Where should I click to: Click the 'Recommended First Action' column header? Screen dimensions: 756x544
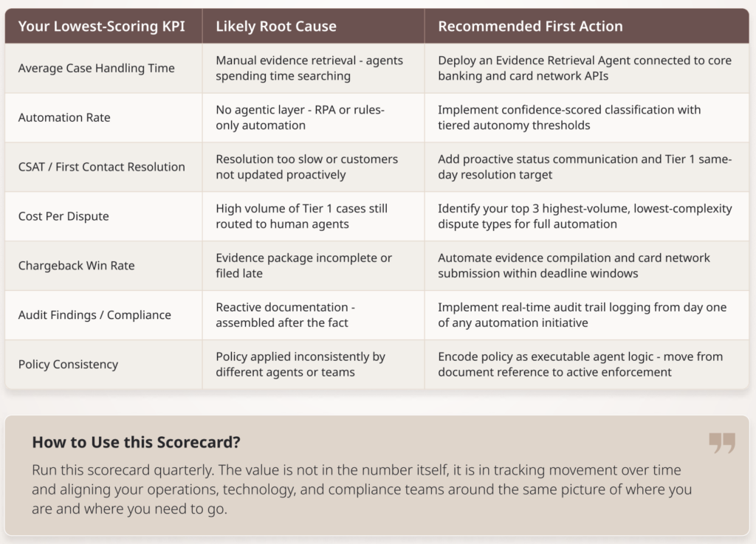pos(530,27)
